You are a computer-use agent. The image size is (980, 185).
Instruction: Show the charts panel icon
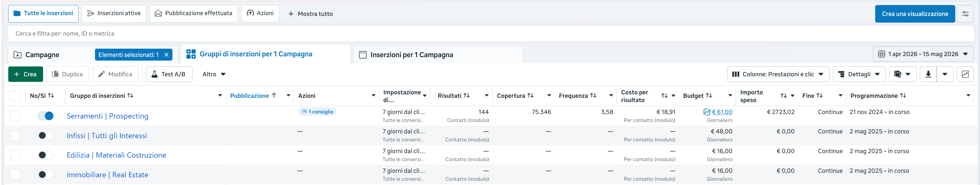[x=965, y=74]
